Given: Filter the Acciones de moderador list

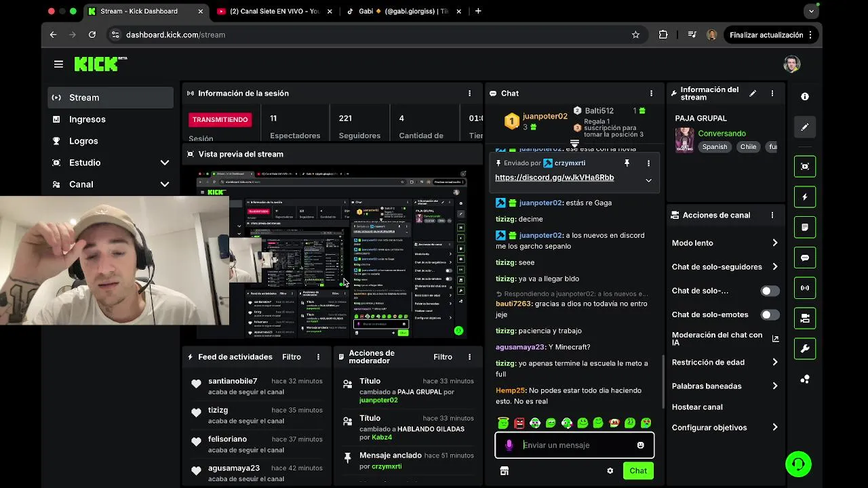Looking at the screenshot, I should 443,357.
